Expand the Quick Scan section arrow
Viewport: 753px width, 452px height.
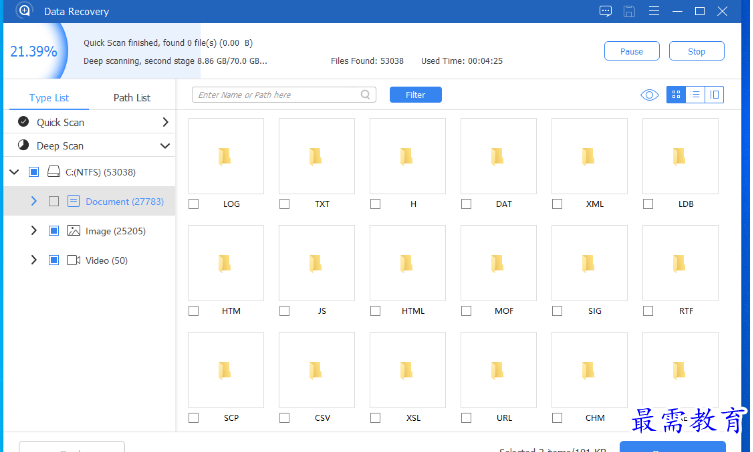165,122
